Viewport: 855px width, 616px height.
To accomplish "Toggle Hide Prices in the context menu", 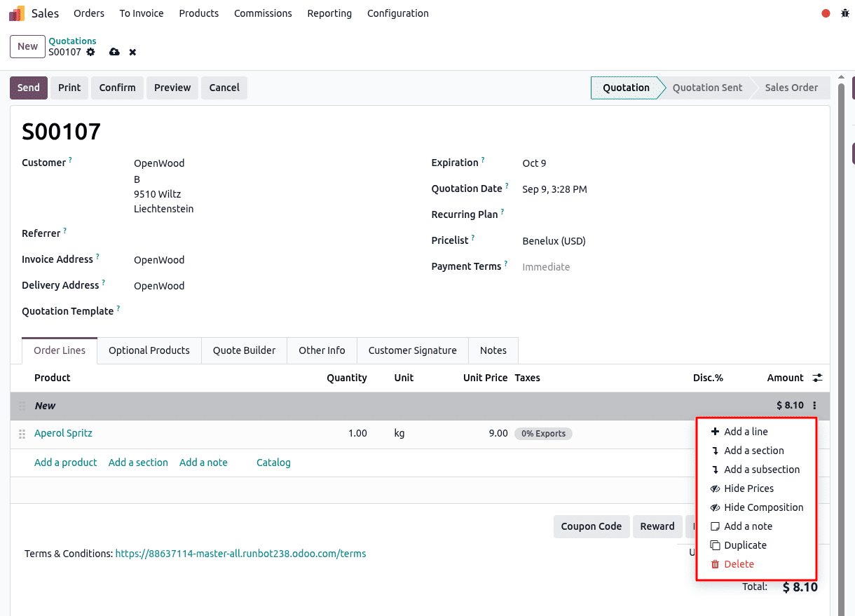I will (x=748, y=488).
